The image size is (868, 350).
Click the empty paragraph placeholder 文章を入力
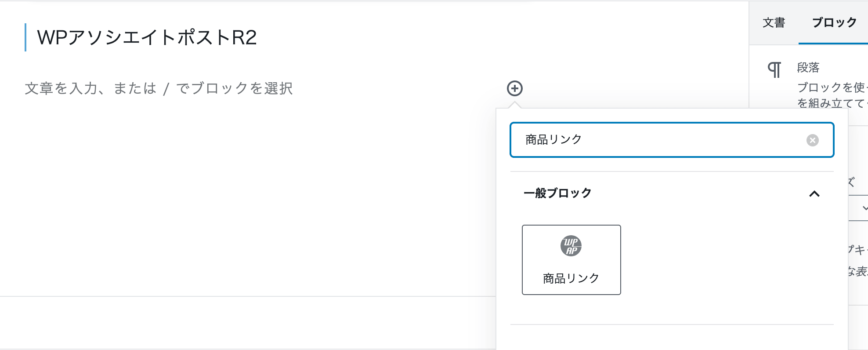click(x=159, y=88)
